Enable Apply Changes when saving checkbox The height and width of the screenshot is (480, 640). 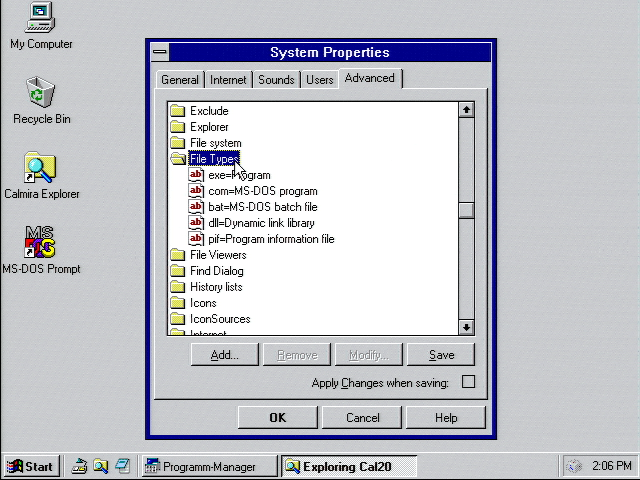coord(468,382)
